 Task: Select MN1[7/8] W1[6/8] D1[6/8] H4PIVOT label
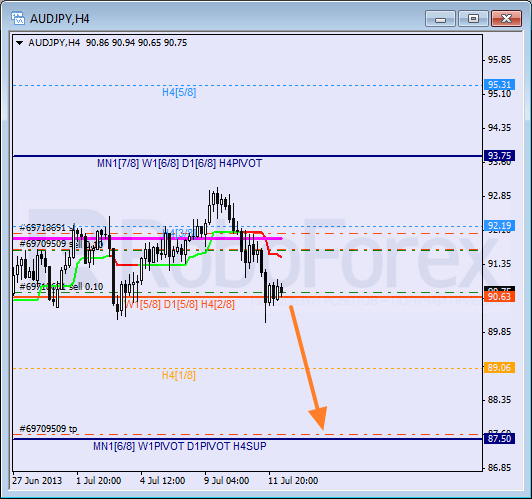(179, 164)
